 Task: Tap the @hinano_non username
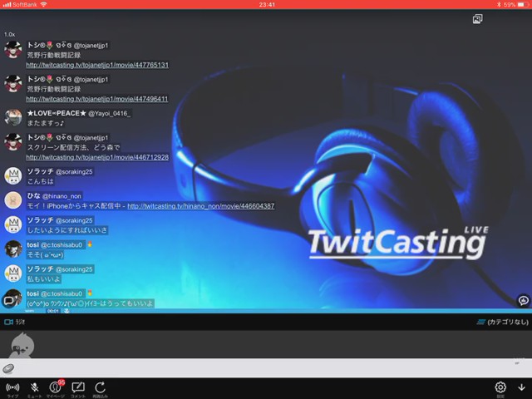(62, 196)
